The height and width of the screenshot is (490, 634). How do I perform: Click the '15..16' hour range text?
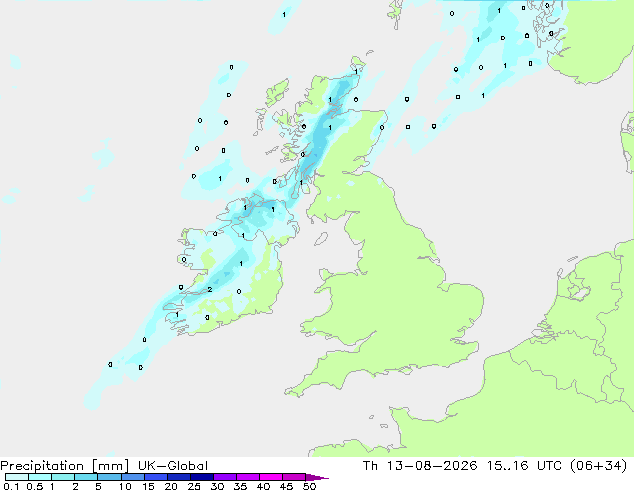click(x=507, y=465)
